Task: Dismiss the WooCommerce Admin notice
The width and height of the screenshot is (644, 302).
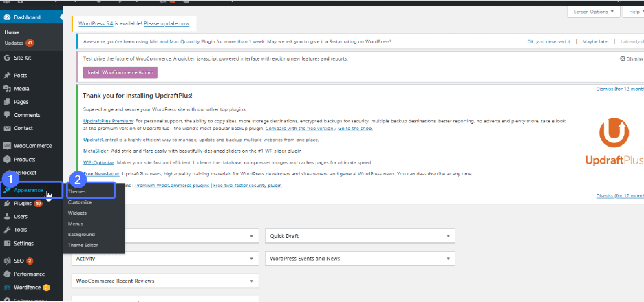Action: pos(632,58)
